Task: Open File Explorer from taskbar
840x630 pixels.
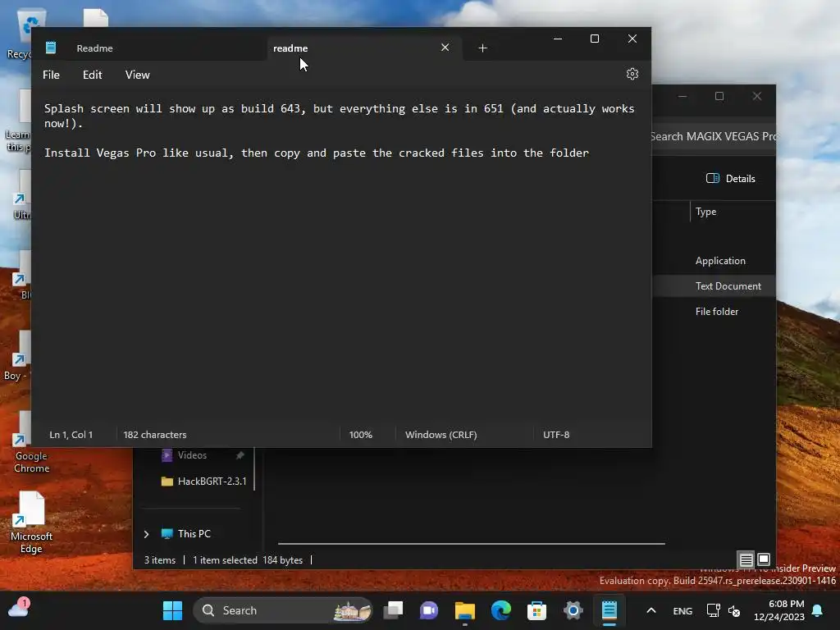Action: pos(465,610)
